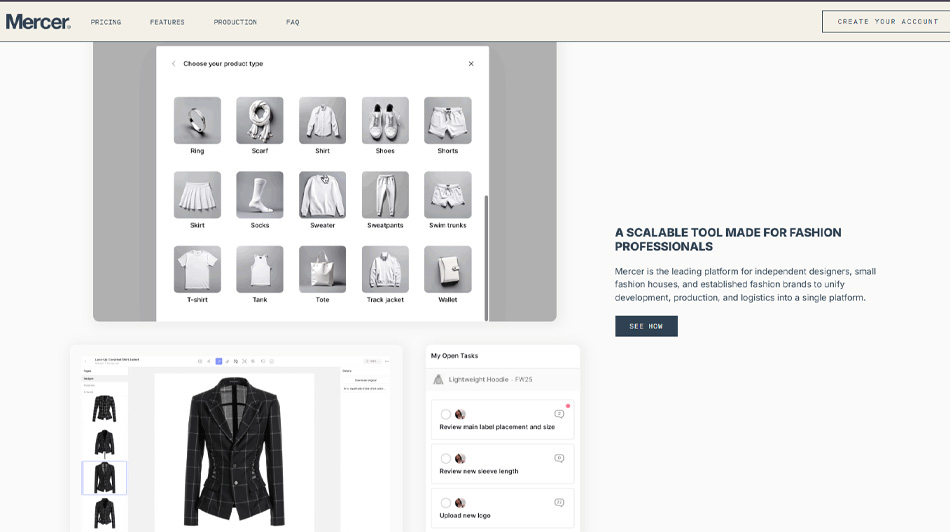Click the product type list scrollbar
Viewport: 950px width, 532px height.
(x=487, y=257)
